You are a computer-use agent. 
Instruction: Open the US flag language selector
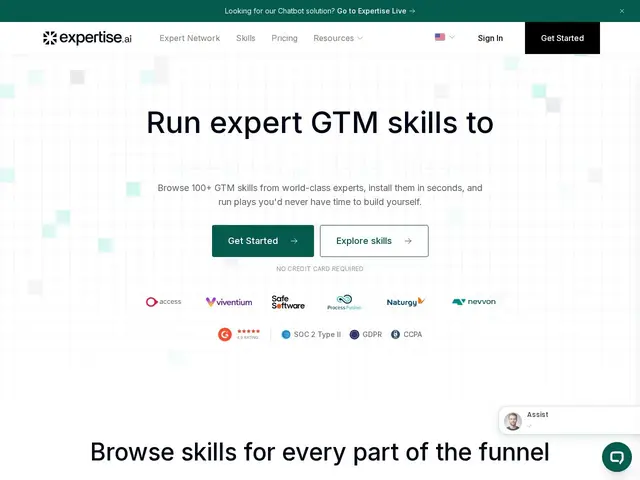pos(444,37)
